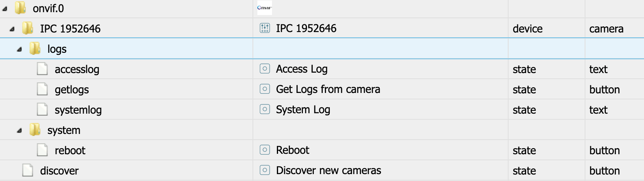Collapse the onvif.0 tree node
The width and height of the screenshot is (644, 181).
click(5, 9)
